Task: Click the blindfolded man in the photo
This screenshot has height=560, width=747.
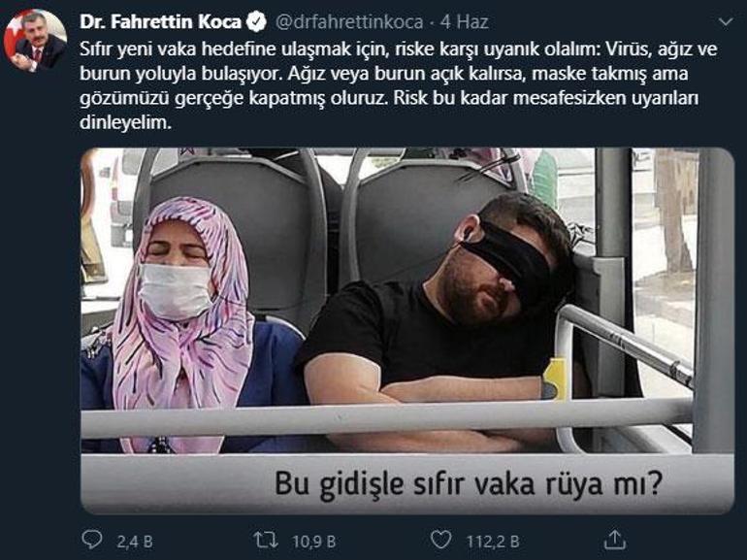Action: [x=438, y=324]
